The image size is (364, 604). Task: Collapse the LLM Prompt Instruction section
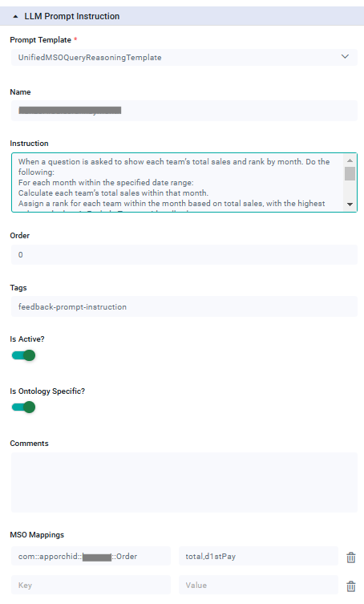(15, 17)
